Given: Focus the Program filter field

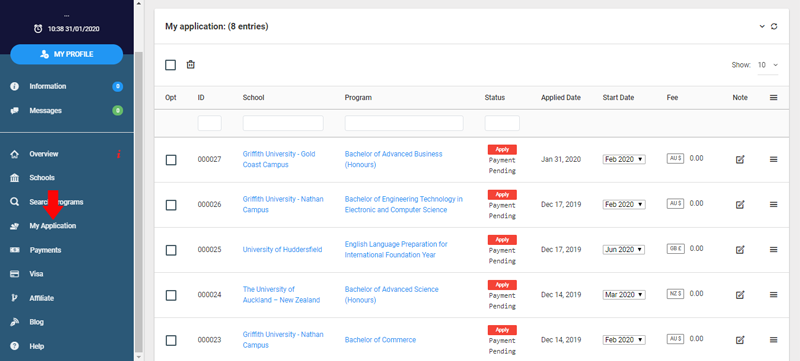Looking at the screenshot, I should point(404,123).
